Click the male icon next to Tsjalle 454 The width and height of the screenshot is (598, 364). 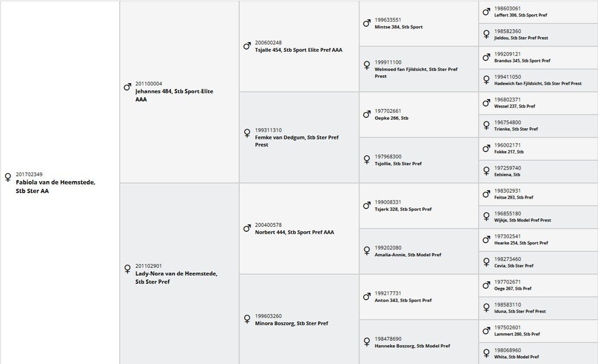point(247,46)
